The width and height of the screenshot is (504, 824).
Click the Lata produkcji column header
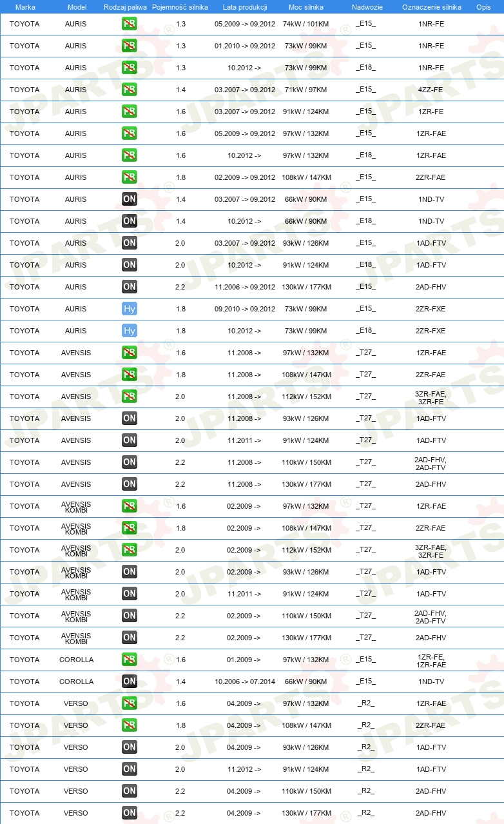click(x=245, y=7)
